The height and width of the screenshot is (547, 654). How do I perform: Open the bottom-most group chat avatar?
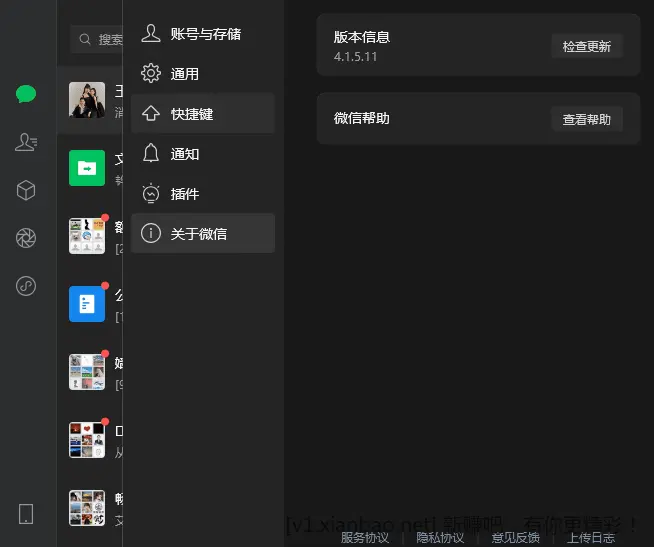pos(87,508)
